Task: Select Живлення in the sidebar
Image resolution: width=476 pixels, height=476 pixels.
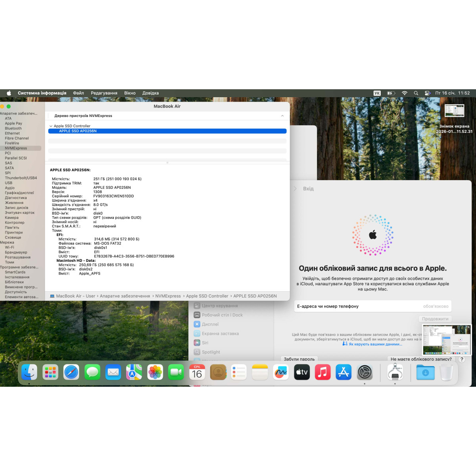Action: (14, 203)
